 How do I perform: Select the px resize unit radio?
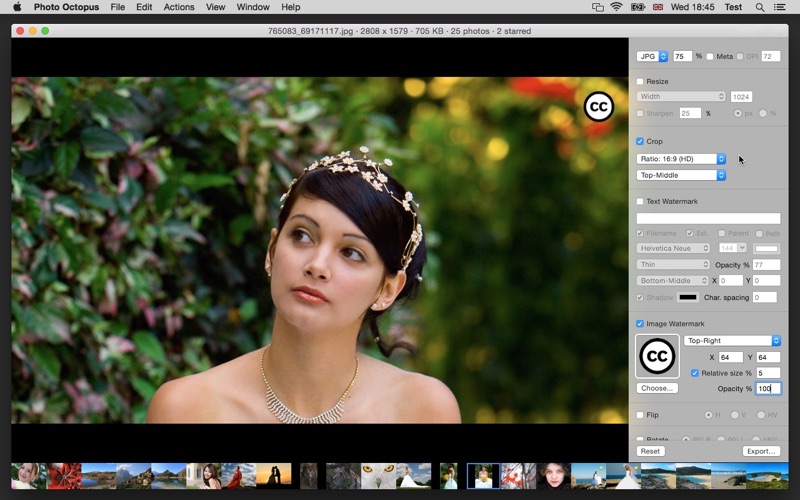738,113
